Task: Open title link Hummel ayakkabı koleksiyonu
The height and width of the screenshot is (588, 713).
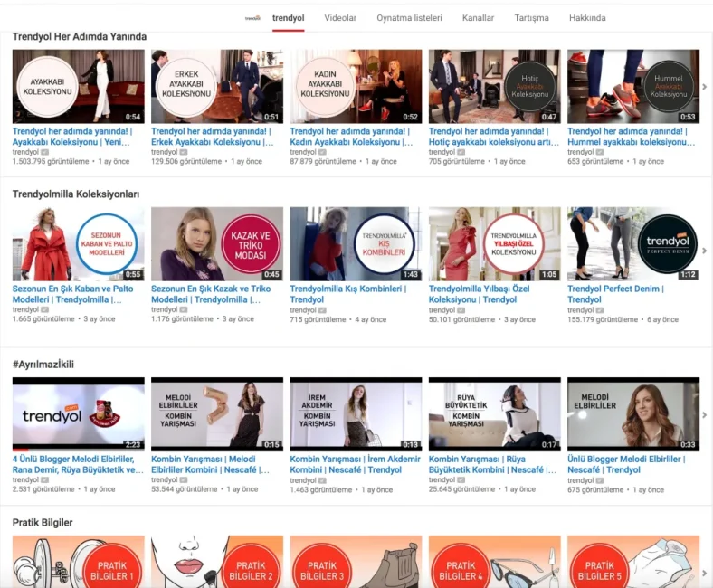Action: [632, 137]
